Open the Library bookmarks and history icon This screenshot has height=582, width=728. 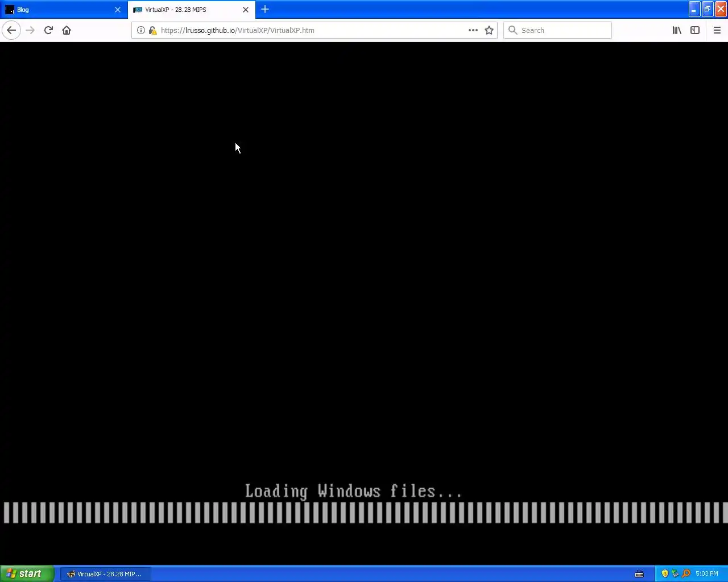pyautogui.click(x=677, y=30)
